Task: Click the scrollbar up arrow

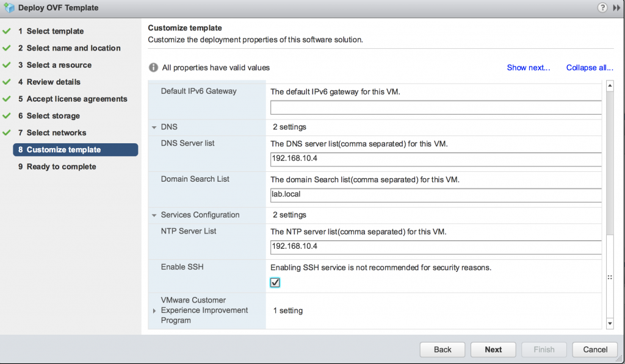Action: coord(610,85)
